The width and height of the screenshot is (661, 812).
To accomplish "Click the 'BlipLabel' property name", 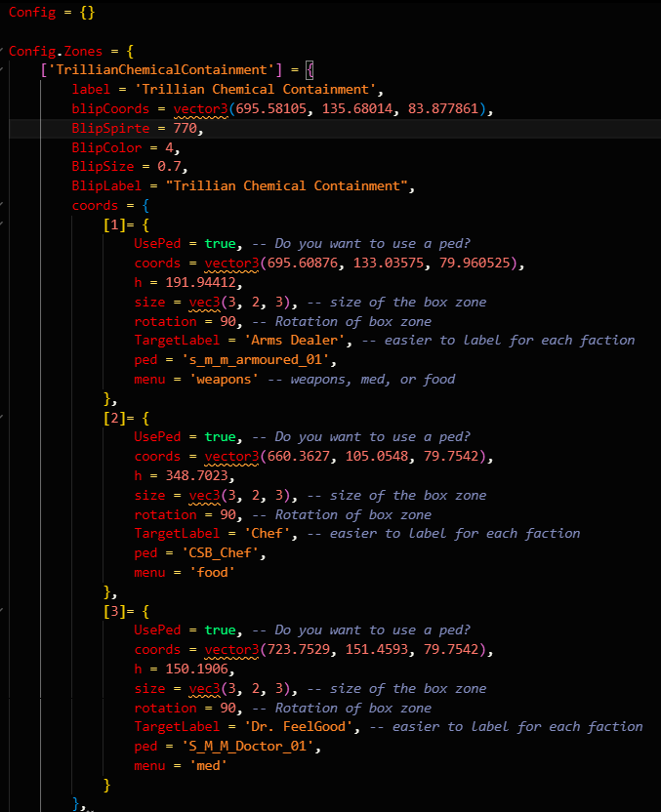I will 106,185.
